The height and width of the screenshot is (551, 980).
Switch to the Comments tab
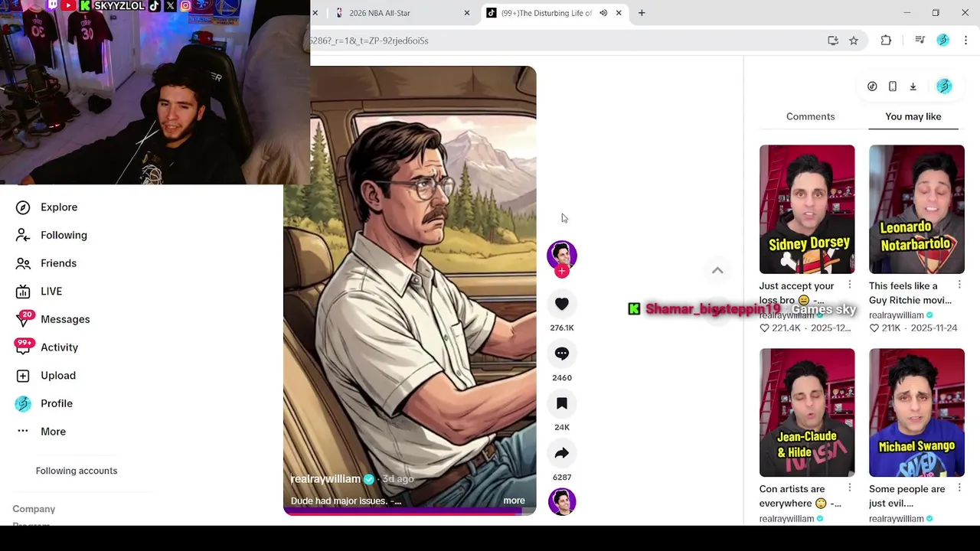(810, 116)
